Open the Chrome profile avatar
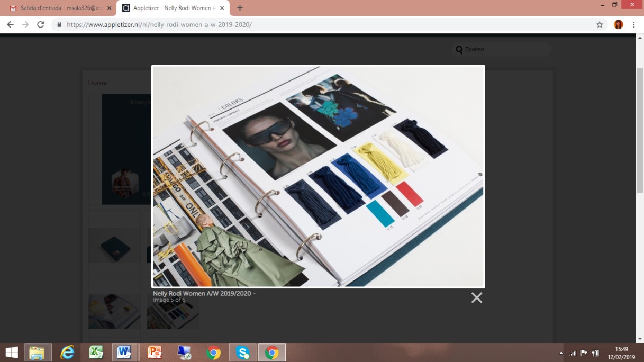This screenshot has height=362, width=644. pos(618,24)
